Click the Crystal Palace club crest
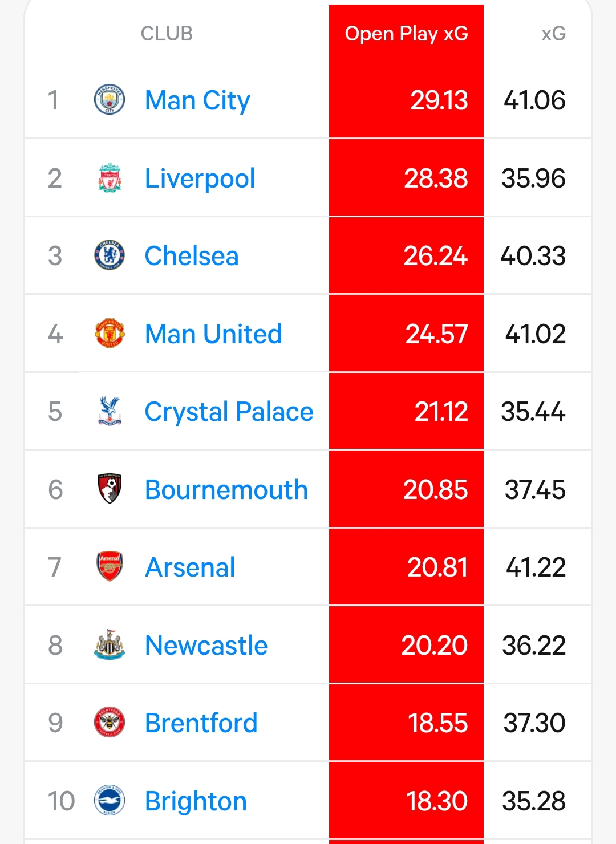This screenshot has height=844, width=616. (109, 411)
